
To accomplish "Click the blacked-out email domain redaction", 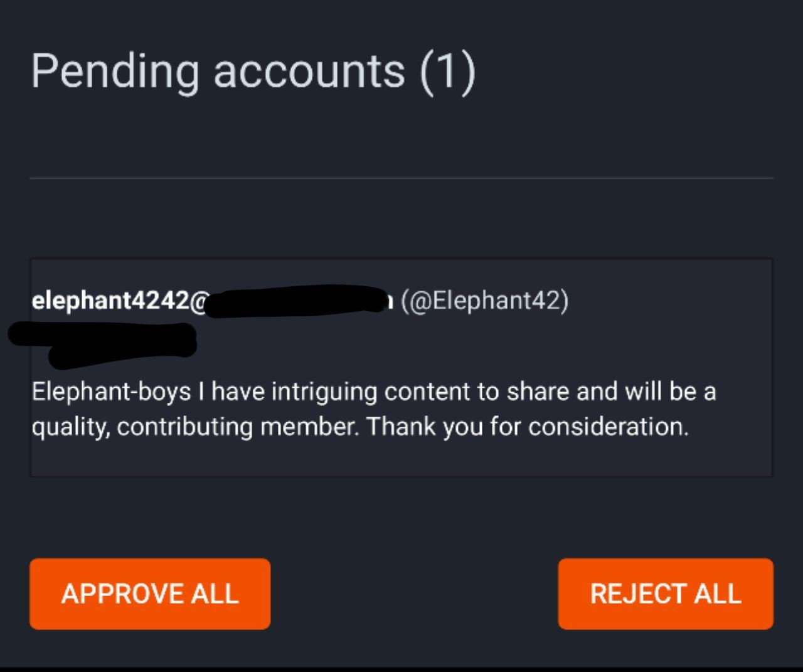I will 295,302.
